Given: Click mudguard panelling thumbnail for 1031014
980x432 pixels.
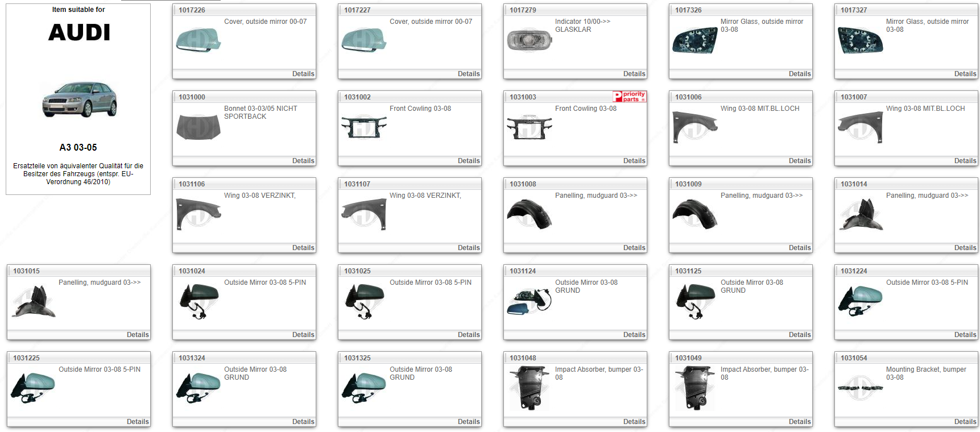Looking at the screenshot, I should (x=860, y=214).
